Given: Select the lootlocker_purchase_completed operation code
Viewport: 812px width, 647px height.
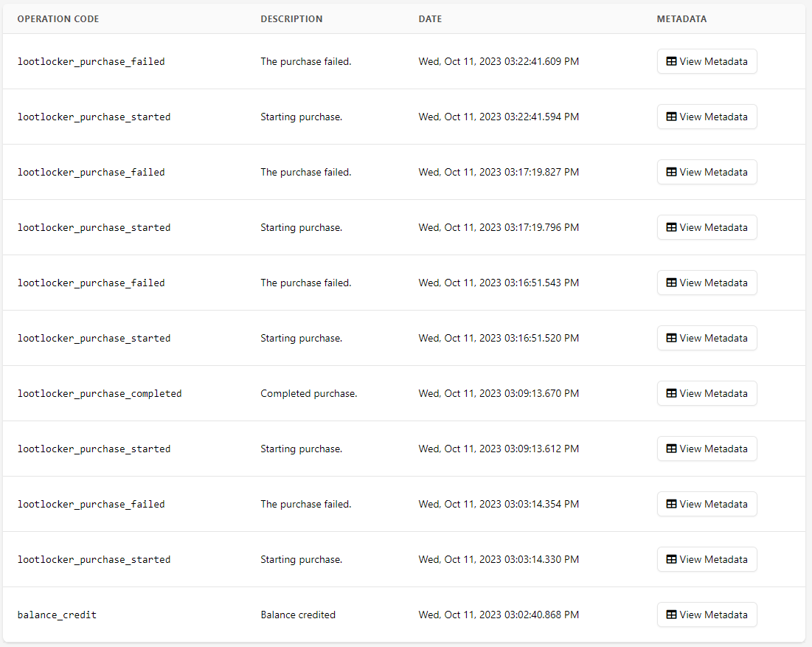Looking at the screenshot, I should (x=100, y=394).
